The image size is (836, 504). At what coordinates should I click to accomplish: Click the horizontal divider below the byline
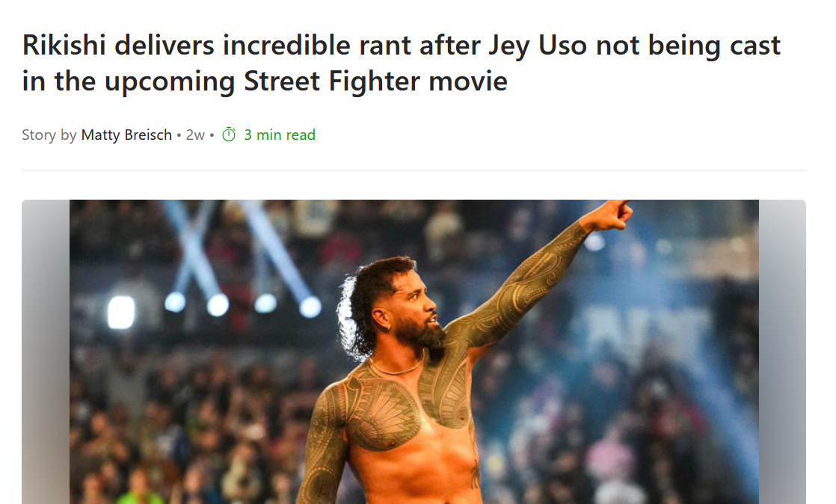click(x=414, y=170)
